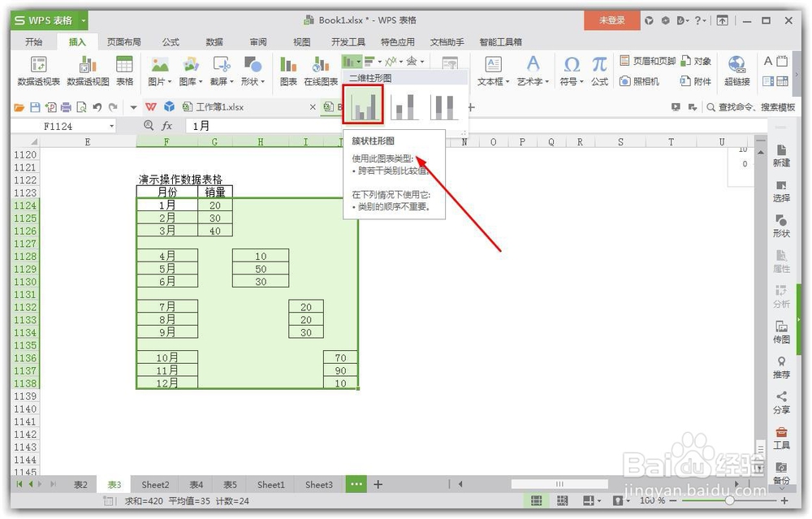Insert a PivotChart (数据透视图)
This screenshot has width=812, height=519.
tap(88, 71)
